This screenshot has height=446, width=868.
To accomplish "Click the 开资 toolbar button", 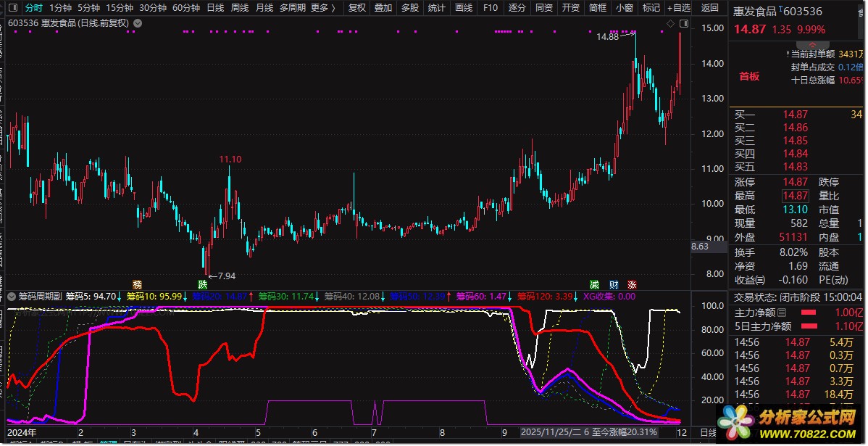I will click(570, 8).
